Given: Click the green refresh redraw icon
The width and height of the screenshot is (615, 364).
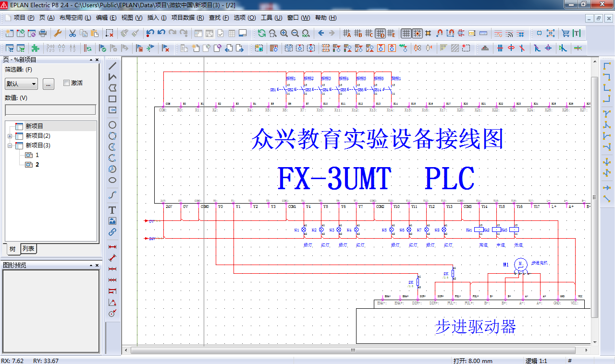Looking at the screenshot, I should (x=261, y=33).
